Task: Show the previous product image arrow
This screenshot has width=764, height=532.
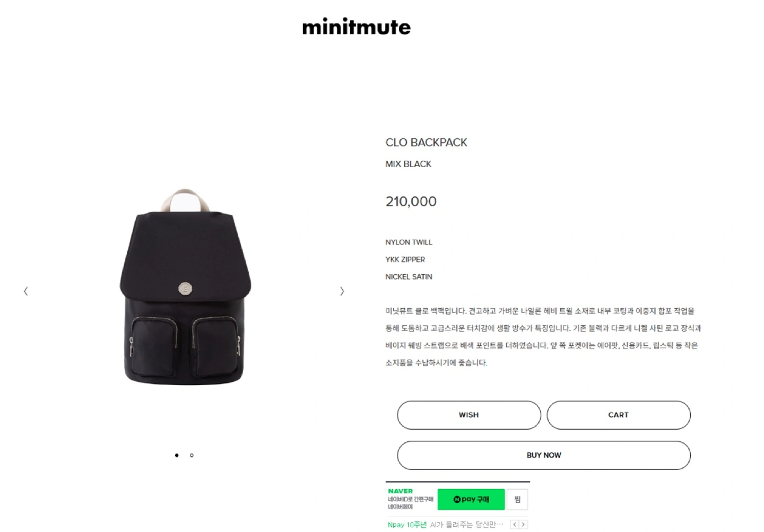Action: tap(25, 291)
